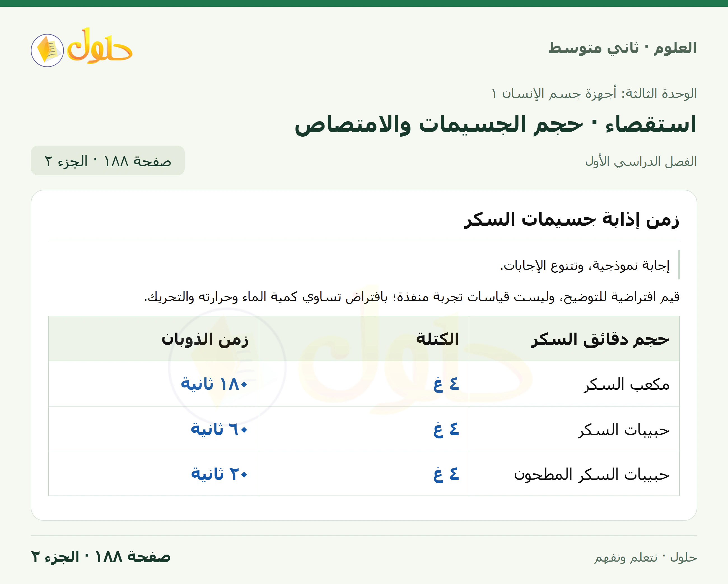Select the heading 'العلوم · ثاني متوسط'
Image resolution: width=728 pixels, height=584 pixels.
tap(622, 48)
